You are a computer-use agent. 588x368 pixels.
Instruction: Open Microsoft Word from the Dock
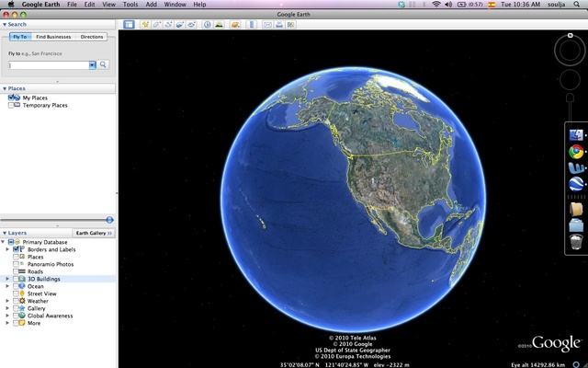(576, 167)
